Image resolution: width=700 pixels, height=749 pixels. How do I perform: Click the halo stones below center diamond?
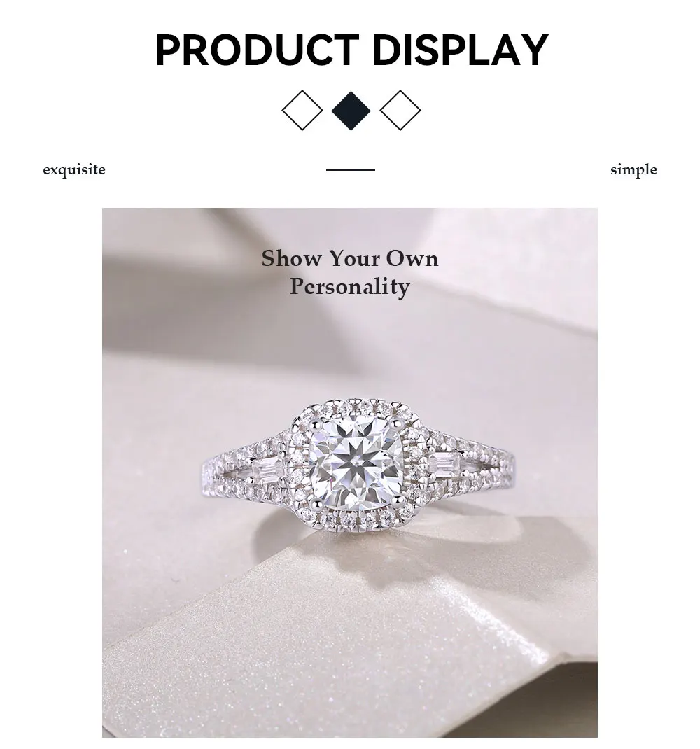coord(353,519)
